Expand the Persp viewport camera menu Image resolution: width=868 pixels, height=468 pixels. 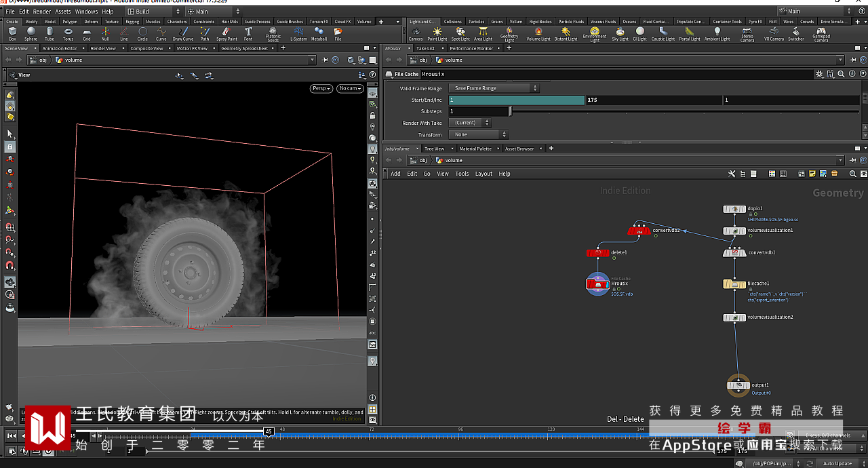pos(321,88)
